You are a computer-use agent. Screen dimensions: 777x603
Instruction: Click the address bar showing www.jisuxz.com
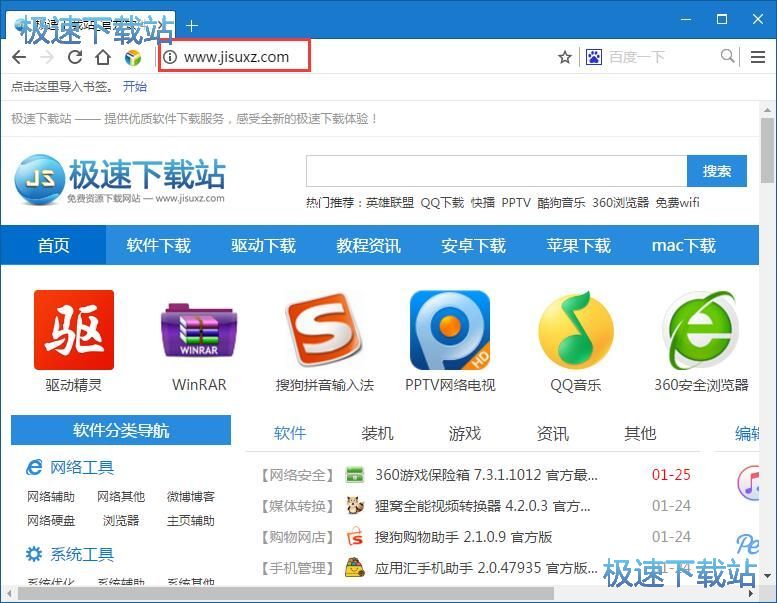[234, 56]
